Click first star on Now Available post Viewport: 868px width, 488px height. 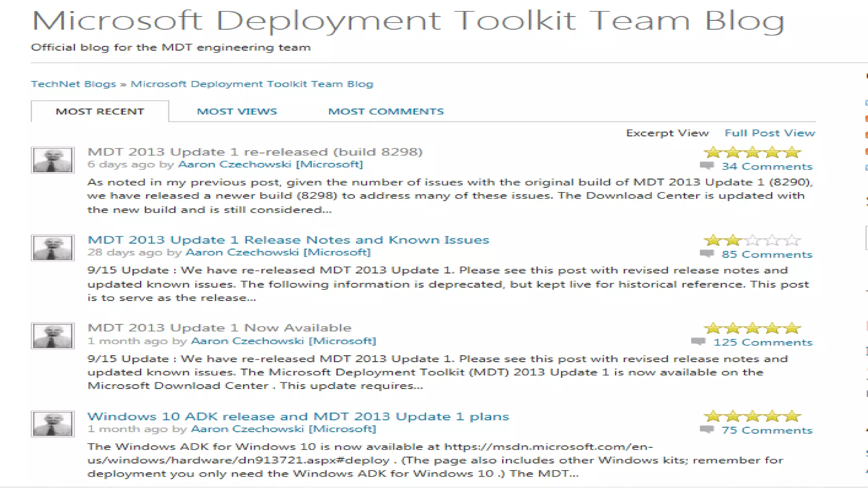click(x=713, y=328)
